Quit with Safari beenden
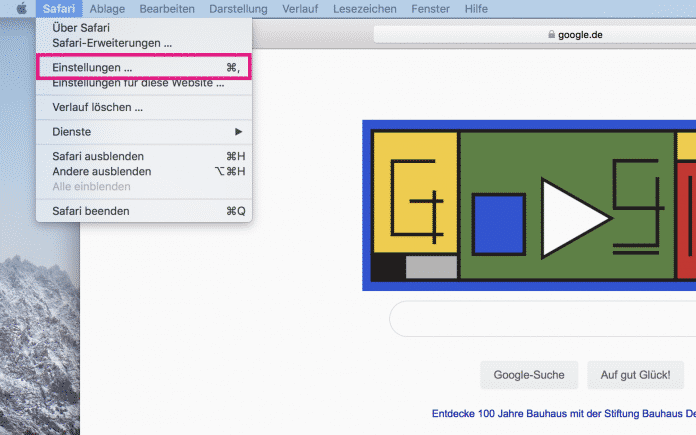This screenshot has width=696, height=435. click(x=90, y=211)
